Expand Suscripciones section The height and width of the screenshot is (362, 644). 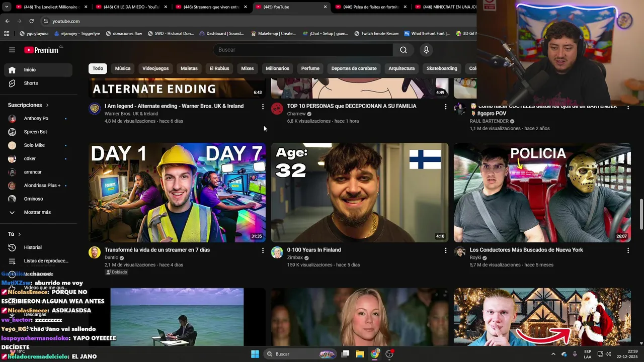click(29, 105)
